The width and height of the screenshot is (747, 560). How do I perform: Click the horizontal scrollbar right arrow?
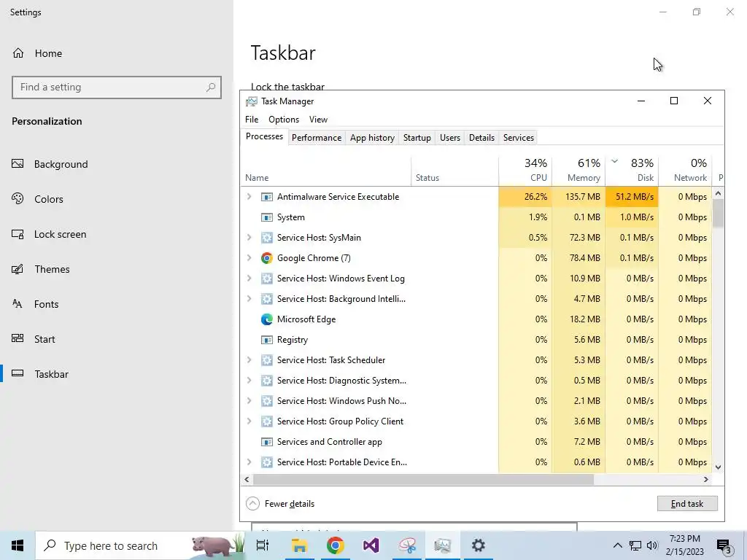pyautogui.click(x=706, y=480)
